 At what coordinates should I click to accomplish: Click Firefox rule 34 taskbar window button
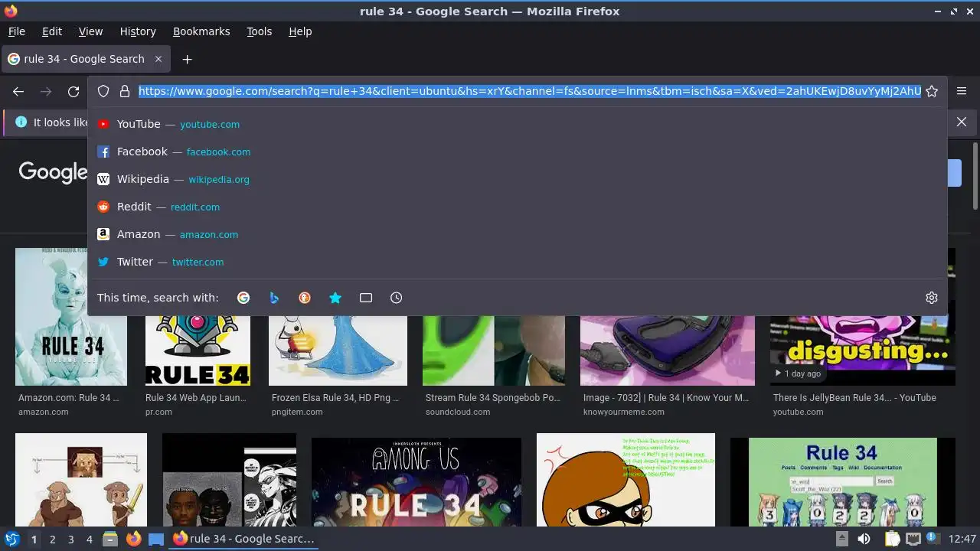click(244, 539)
